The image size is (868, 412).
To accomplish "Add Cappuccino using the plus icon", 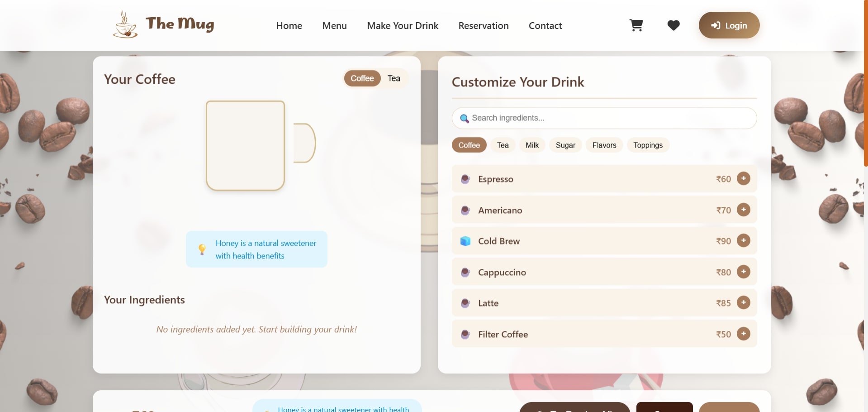I will 743,272.
